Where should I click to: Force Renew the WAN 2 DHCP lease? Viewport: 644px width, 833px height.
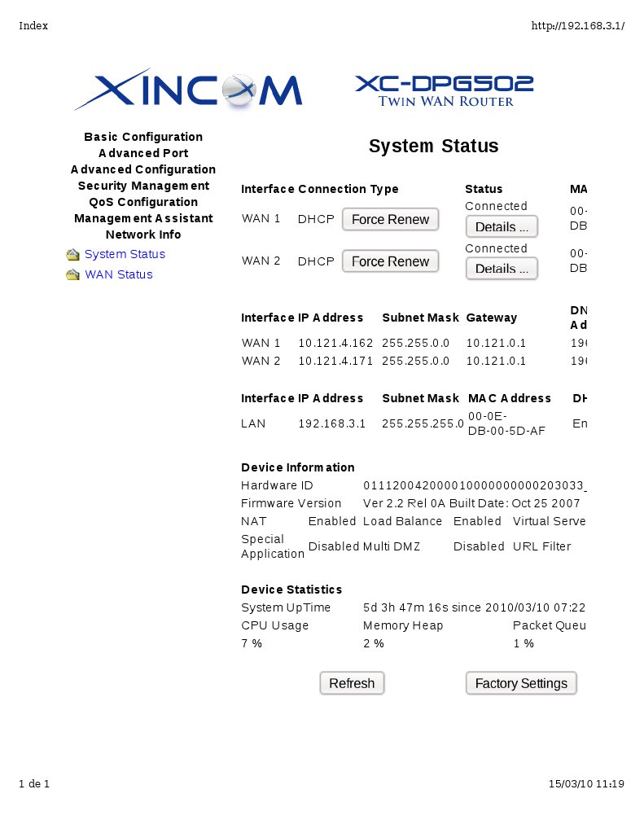pyautogui.click(x=391, y=261)
